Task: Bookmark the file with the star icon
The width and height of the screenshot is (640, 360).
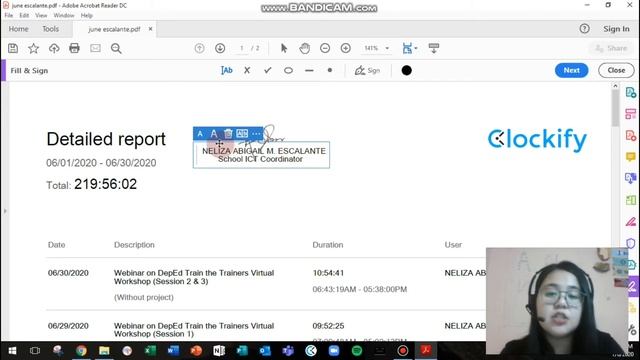Action: point(33,48)
